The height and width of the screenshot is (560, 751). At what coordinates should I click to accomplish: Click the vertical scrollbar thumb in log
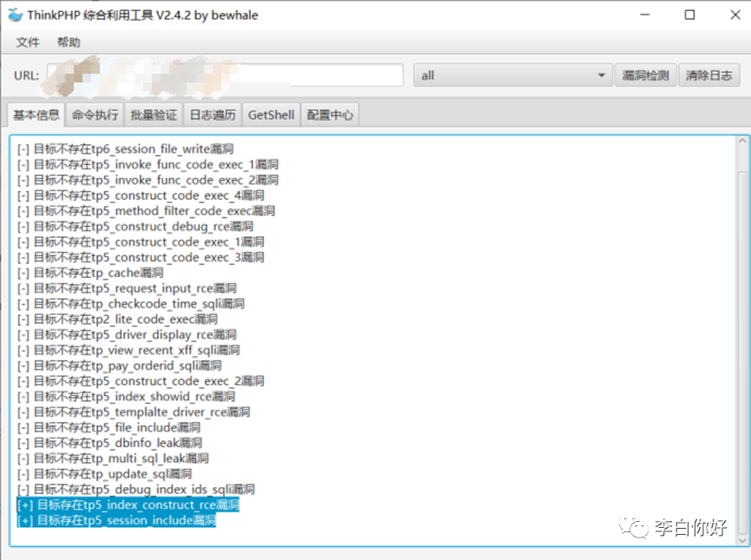(x=742, y=353)
